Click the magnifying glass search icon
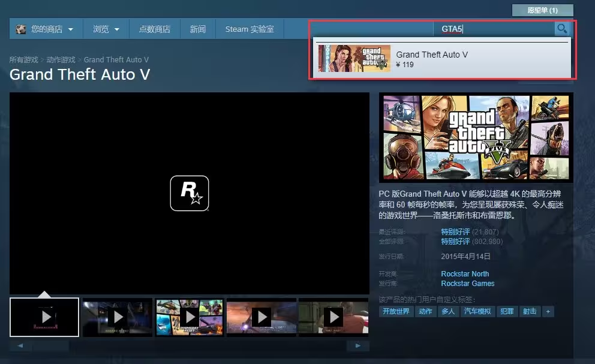The width and height of the screenshot is (595, 364). point(562,28)
